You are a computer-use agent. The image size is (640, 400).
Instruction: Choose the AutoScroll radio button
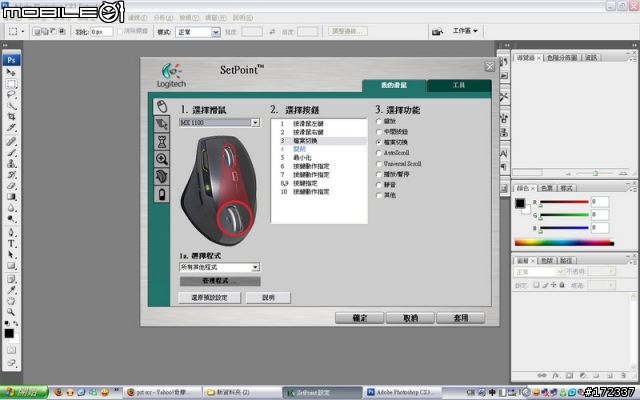point(379,153)
